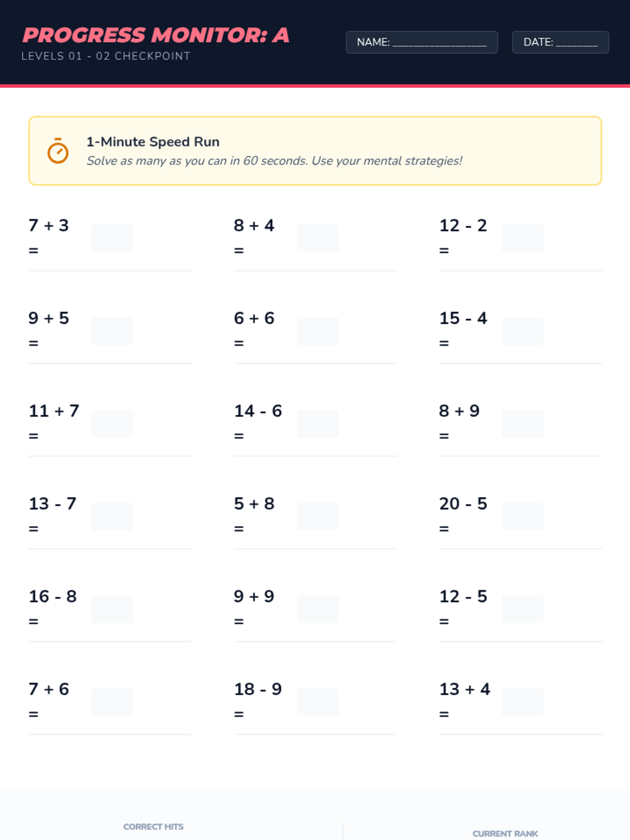The height and width of the screenshot is (840, 630).
Task: Focus the answer box for 11 + 7
Action: tap(112, 424)
